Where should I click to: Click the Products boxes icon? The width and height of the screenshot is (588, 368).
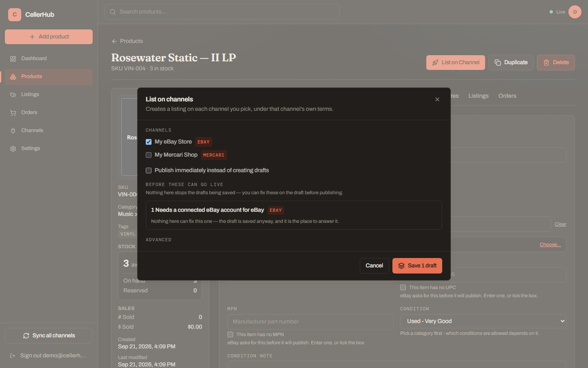[x=13, y=77]
